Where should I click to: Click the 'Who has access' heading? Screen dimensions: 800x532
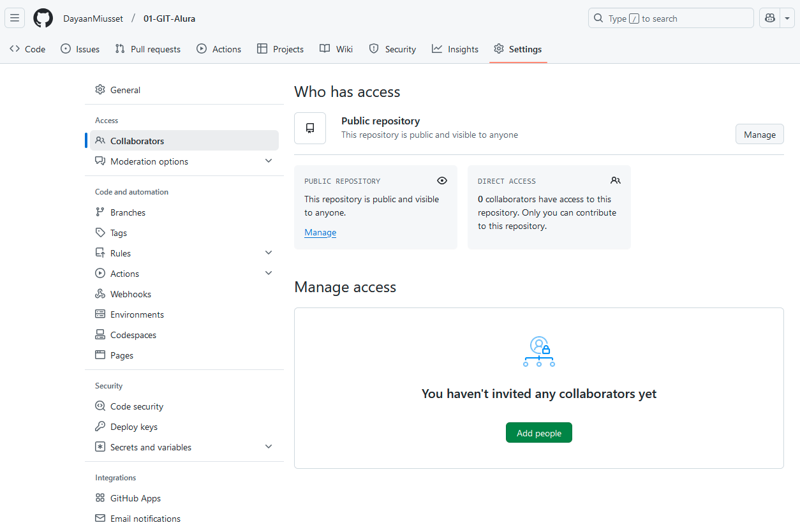pyautogui.click(x=347, y=92)
